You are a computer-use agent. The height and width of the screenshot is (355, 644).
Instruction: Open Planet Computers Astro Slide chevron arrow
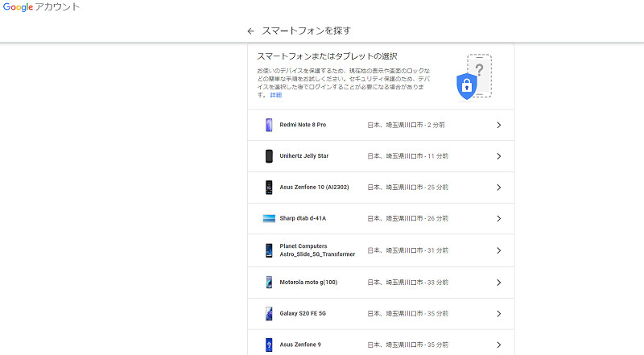pyautogui.click(x=498, y=250)
